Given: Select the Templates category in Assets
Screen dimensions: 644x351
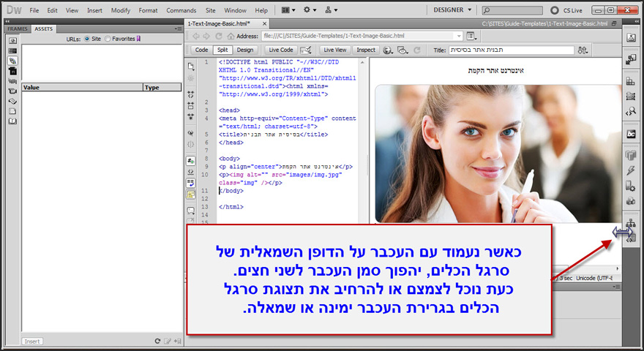Looking at the screenshot, I should 12,111.
